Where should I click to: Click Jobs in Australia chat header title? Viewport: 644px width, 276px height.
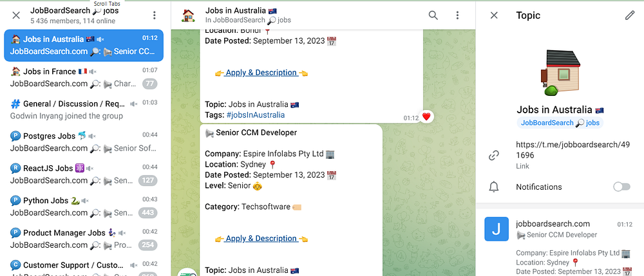point(241,10)
